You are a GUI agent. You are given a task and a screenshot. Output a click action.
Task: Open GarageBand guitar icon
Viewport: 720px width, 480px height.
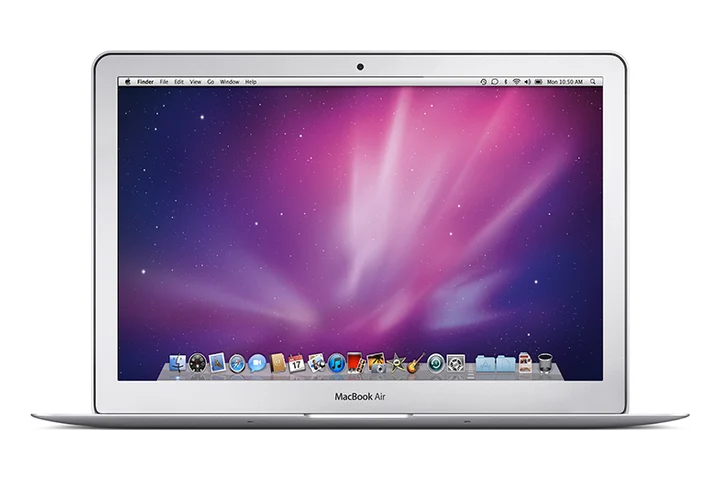[416, 363]
